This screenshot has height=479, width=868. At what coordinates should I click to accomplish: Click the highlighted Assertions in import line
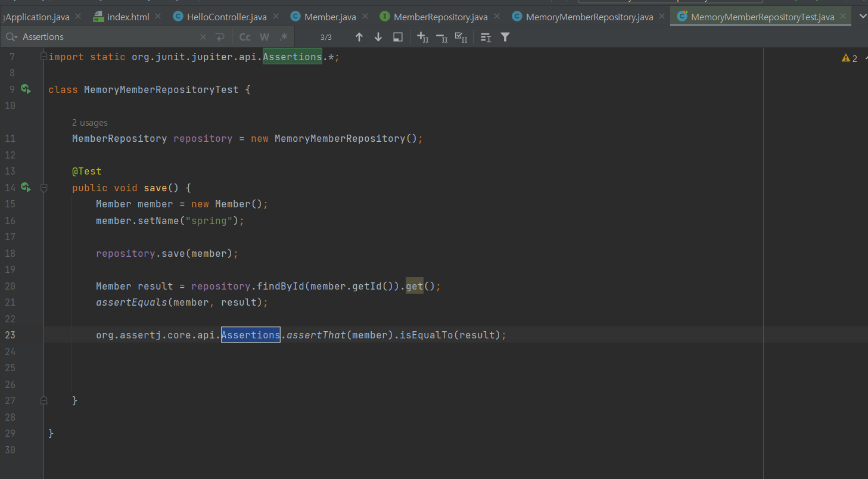click(x=293, y=57)
